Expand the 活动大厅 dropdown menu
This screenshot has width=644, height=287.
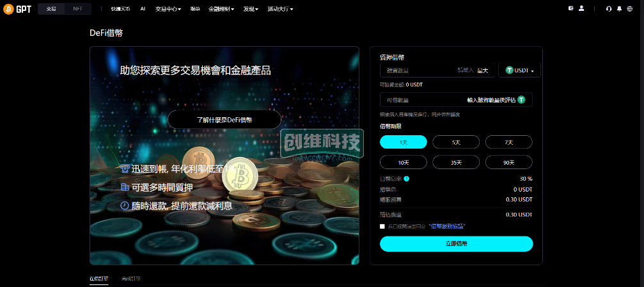coord(280,8)
